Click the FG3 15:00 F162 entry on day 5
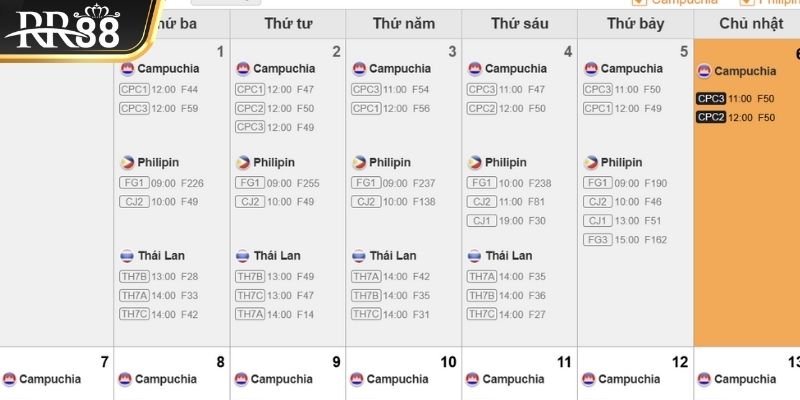The image size is (800, 400). [625, 240]
